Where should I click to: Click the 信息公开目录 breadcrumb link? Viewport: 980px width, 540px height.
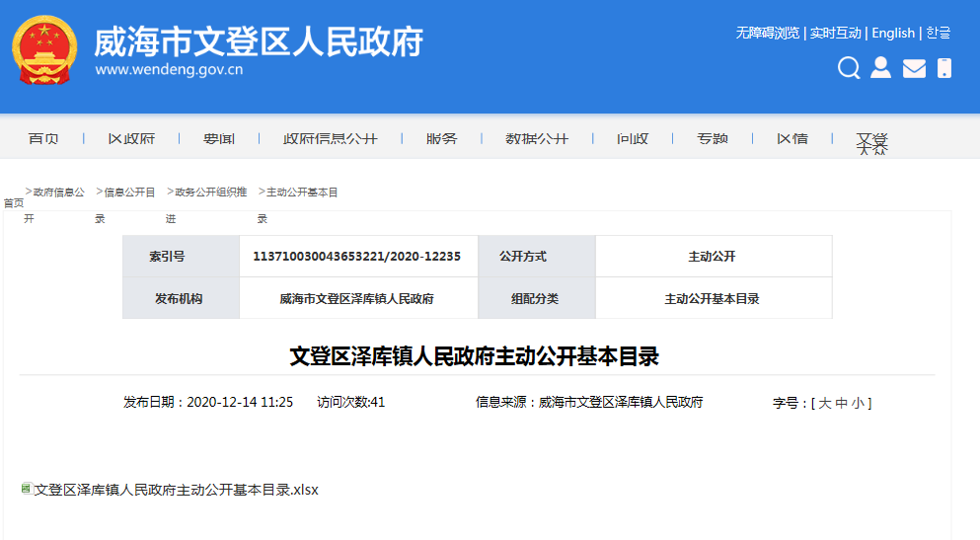pyautogui.click(x=129, y=193)
